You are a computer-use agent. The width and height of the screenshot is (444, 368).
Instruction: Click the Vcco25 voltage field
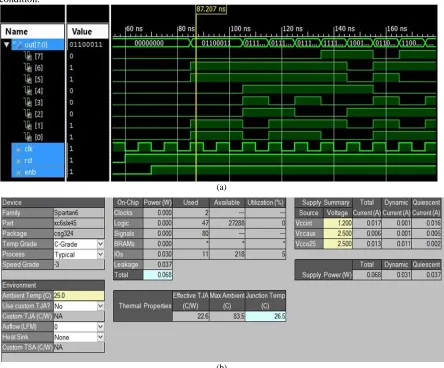click(x=338, y=244)
